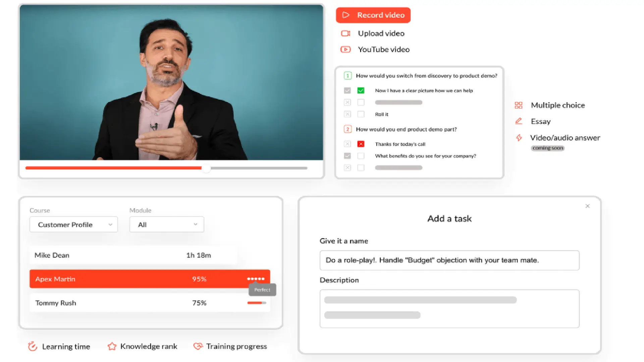
Task: Click the video progress slider handle
Action: point(207,168)
